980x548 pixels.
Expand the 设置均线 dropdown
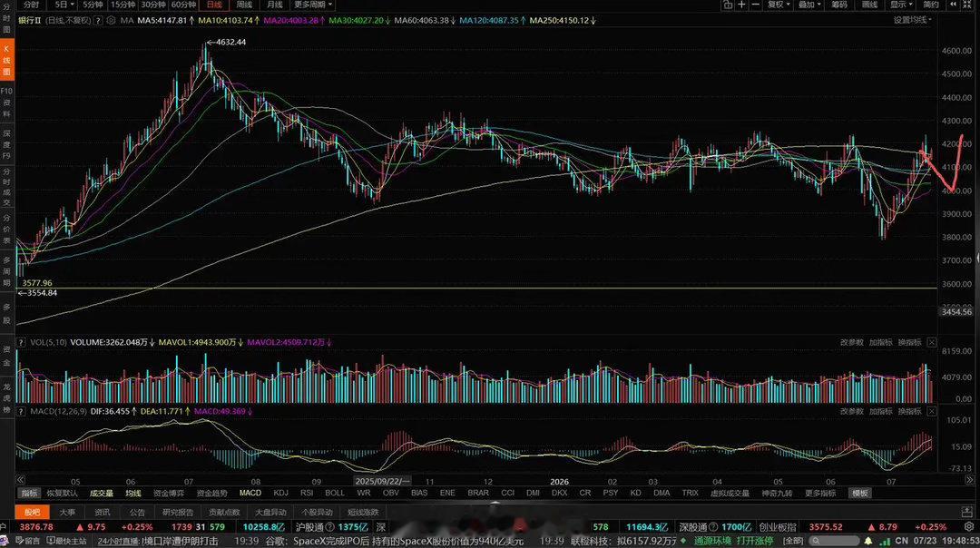tap(913, 20)
